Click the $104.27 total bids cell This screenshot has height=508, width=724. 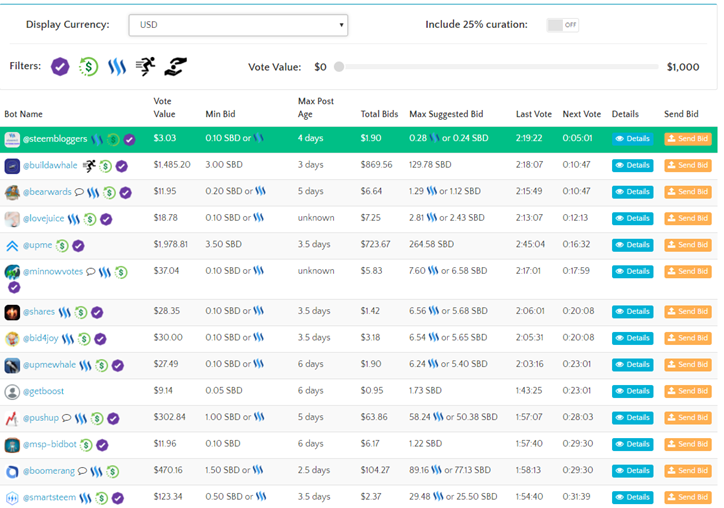click(375, 470)
